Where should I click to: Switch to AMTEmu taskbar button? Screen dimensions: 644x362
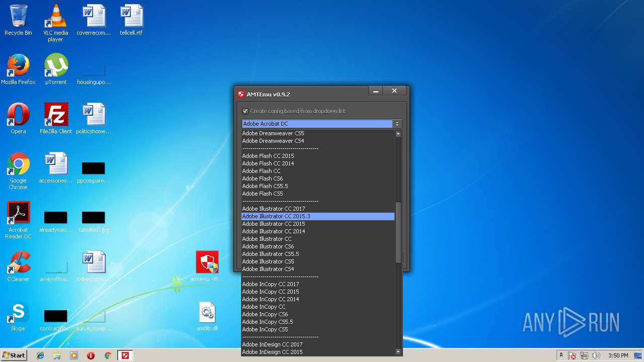[x=125, y=355]
